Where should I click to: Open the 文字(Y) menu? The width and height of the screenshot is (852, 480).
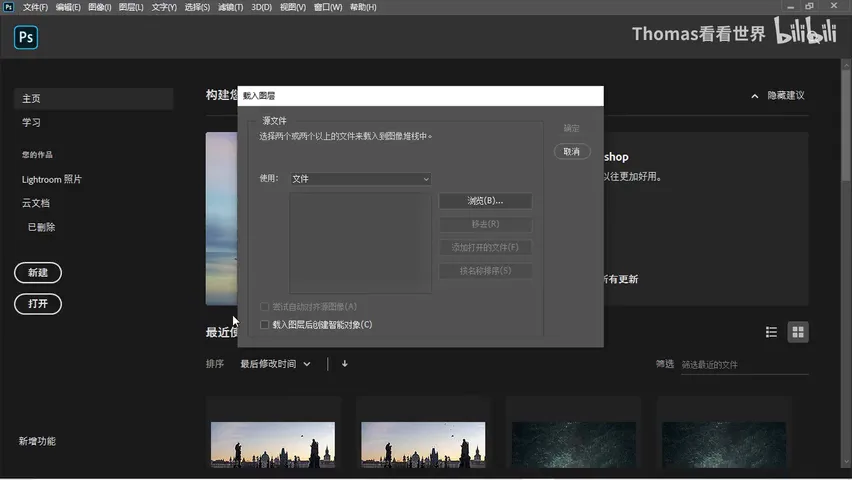pyautogui.click(x=164, y=7)
